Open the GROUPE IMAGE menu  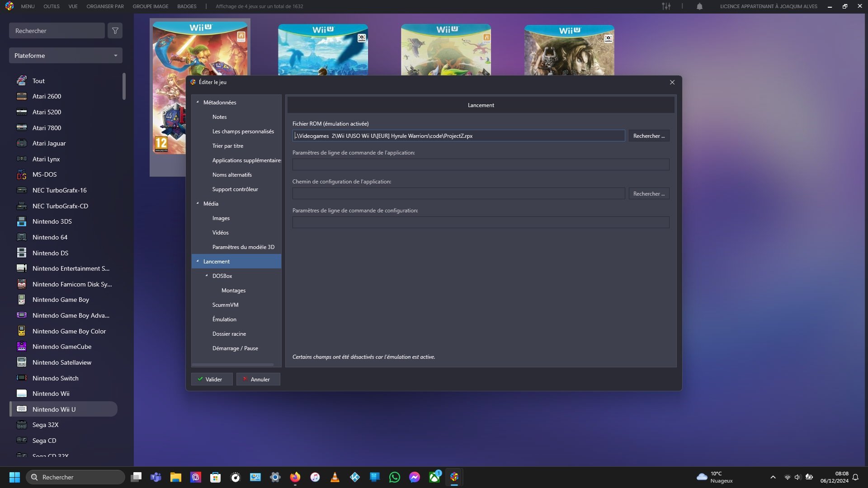coord(151,6)
